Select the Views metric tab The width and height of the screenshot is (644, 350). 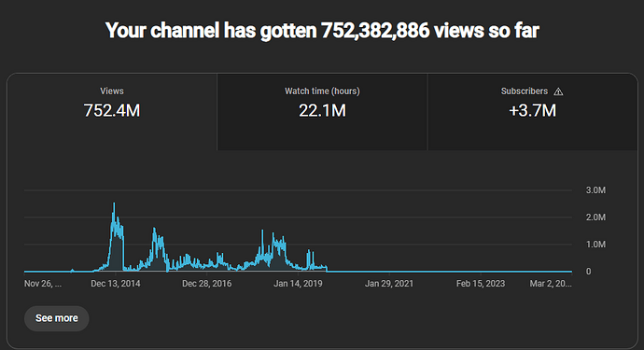(112, 112)
